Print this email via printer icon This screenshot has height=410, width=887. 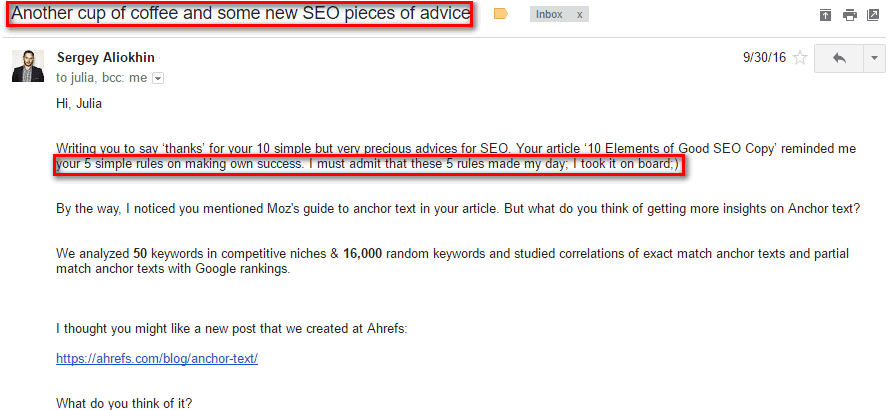[850, 15]
